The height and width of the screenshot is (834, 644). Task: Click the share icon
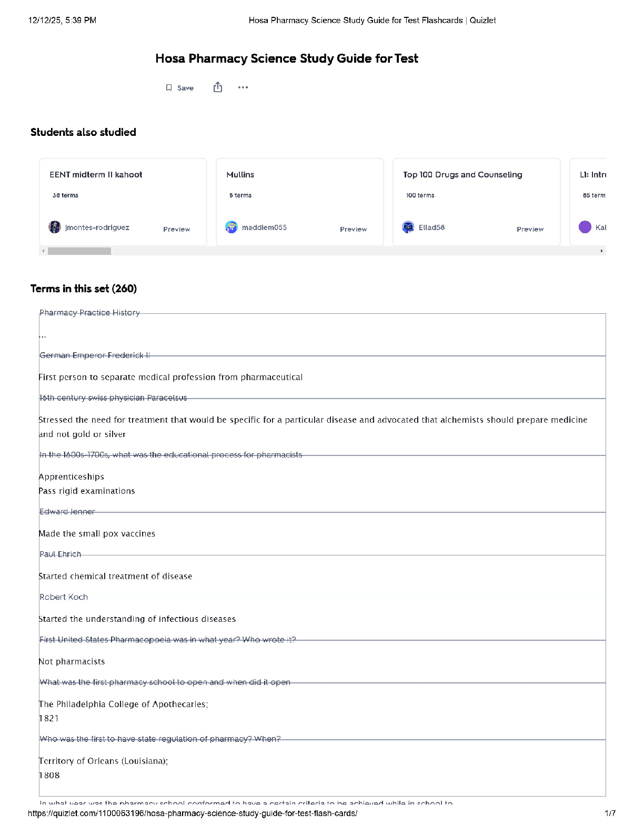[218, 87]
